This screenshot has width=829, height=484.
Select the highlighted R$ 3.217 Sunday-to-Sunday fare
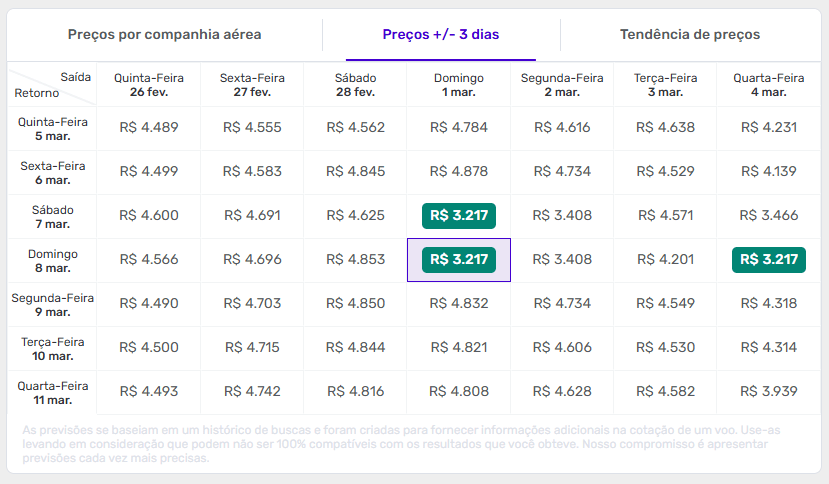coord(459,260)
